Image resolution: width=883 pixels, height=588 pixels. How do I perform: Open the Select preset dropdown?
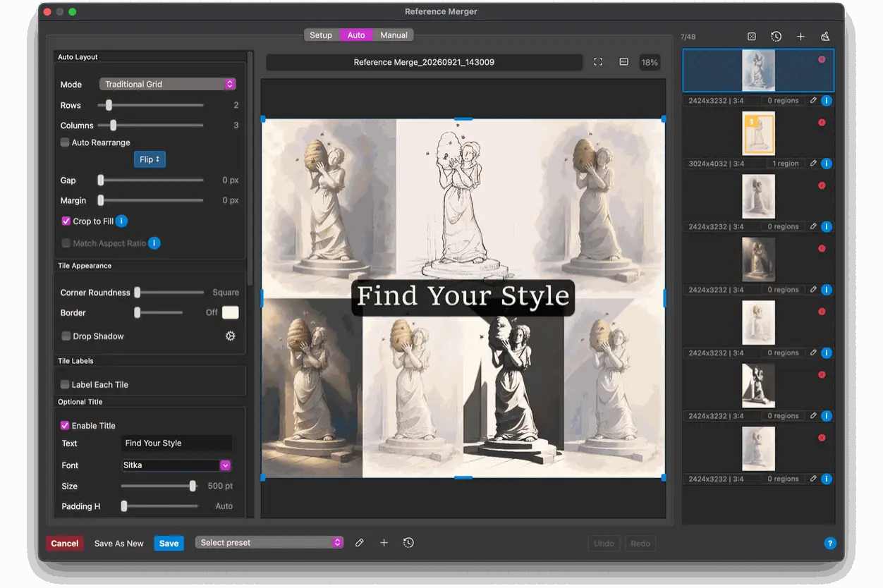(x=269, y=543)
